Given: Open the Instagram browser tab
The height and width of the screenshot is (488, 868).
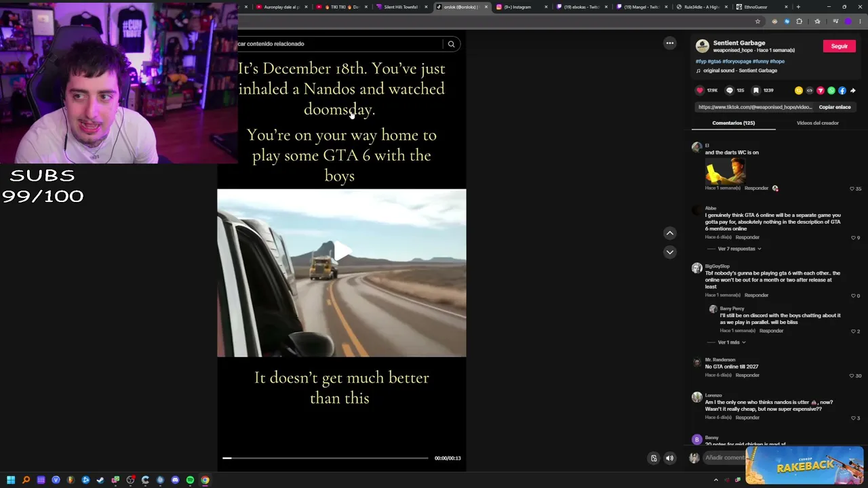Looking at the screenshot, I should point(522,7).
